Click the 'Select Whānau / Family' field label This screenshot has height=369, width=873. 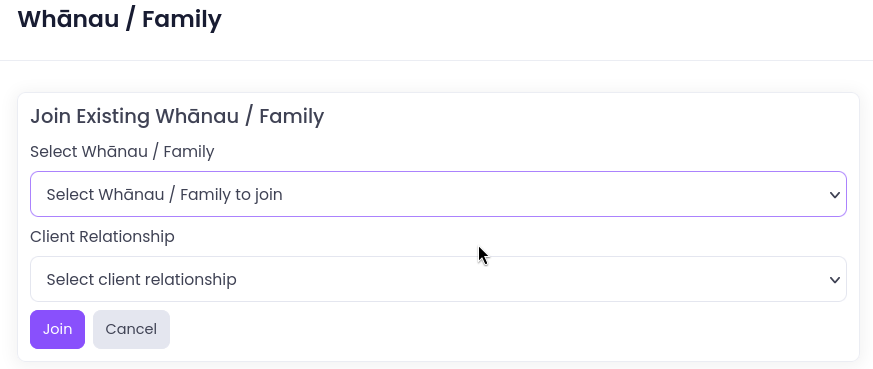click(122, 151)
